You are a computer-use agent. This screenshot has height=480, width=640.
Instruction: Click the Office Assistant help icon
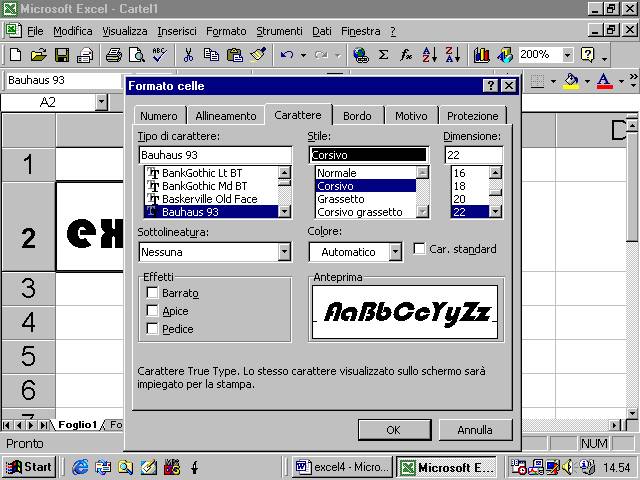(x=587, y=55)
